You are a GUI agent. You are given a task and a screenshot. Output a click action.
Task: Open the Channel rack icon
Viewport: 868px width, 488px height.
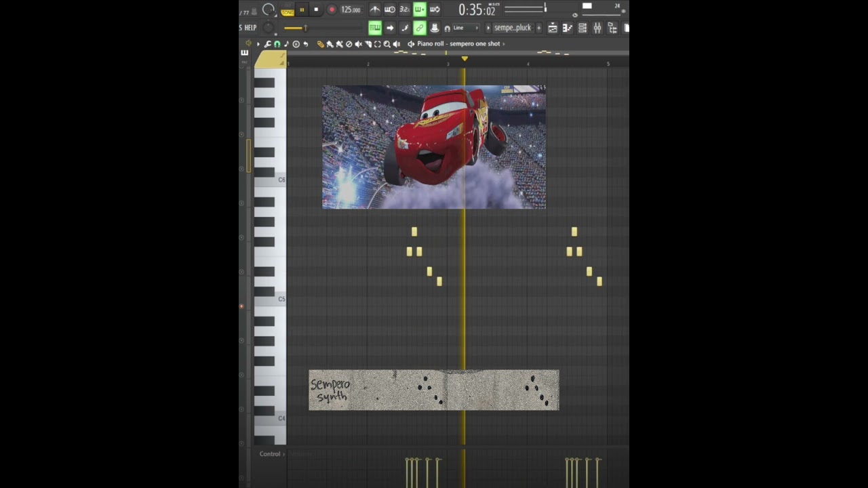click(583, 28)
